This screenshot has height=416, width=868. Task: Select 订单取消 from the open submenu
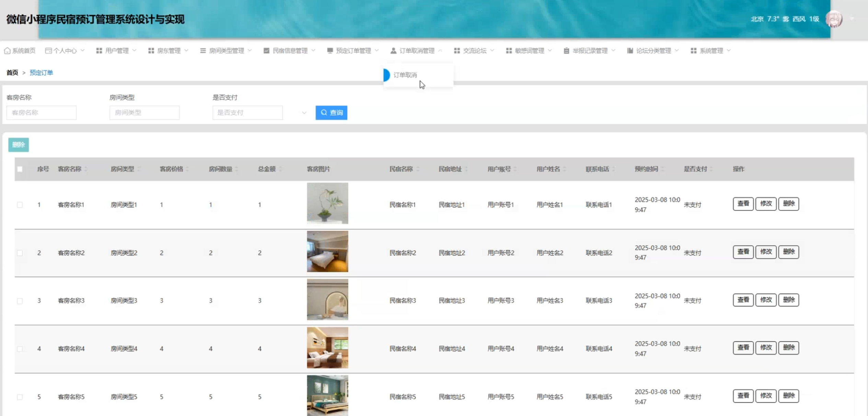point(405,75)
